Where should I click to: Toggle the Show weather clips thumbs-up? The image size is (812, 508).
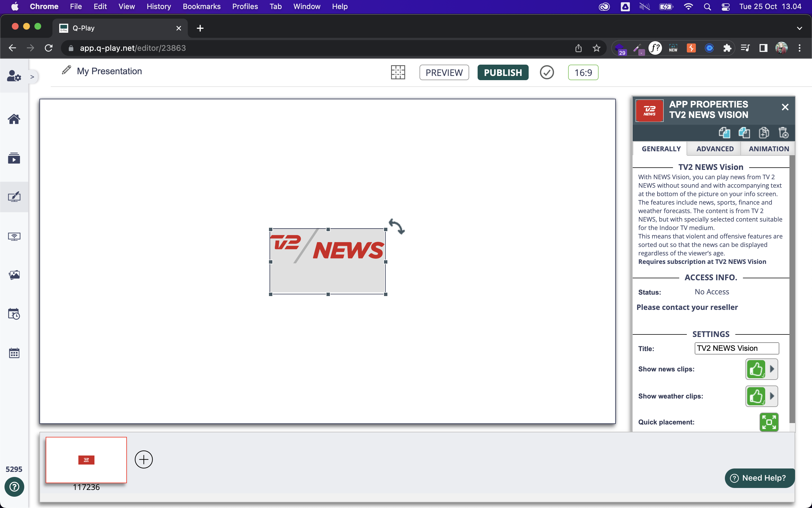pos(756,396)
